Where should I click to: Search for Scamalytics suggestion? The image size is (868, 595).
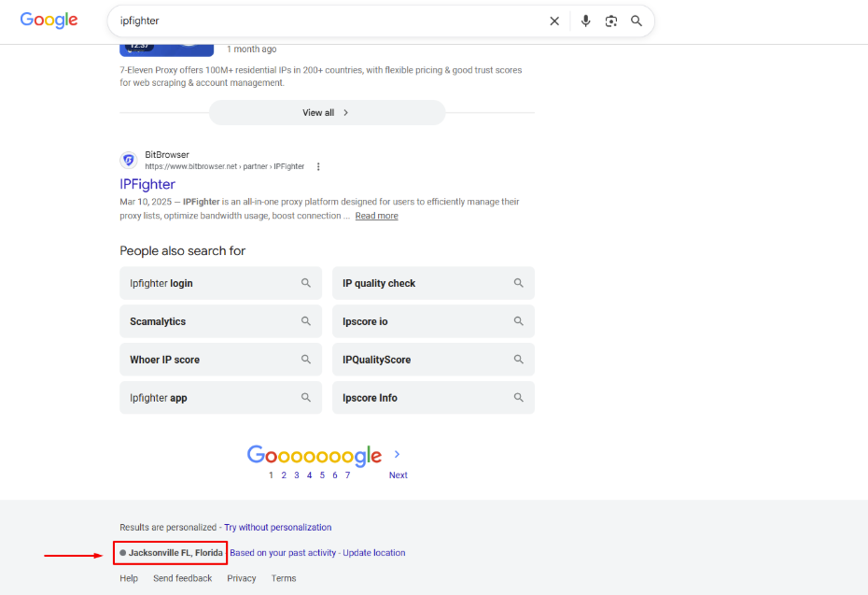point(220,321)
